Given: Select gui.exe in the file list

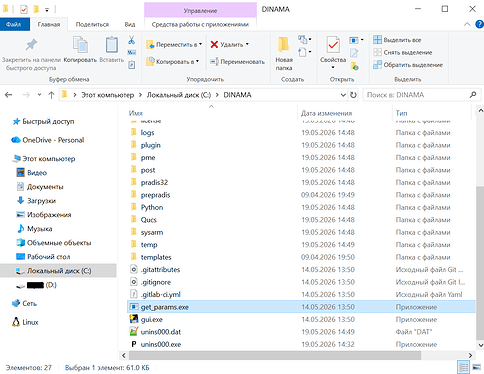Looking at the screenshot, I should (x=152, y=319).
